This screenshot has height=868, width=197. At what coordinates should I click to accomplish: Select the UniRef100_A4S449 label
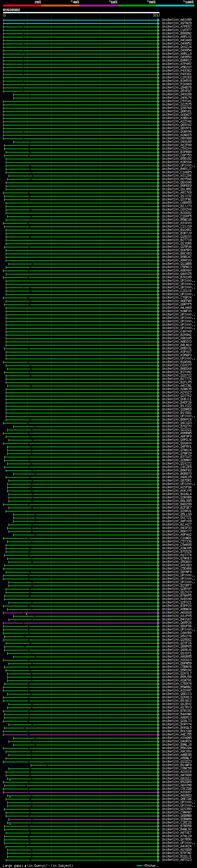(x=177, y=40)
